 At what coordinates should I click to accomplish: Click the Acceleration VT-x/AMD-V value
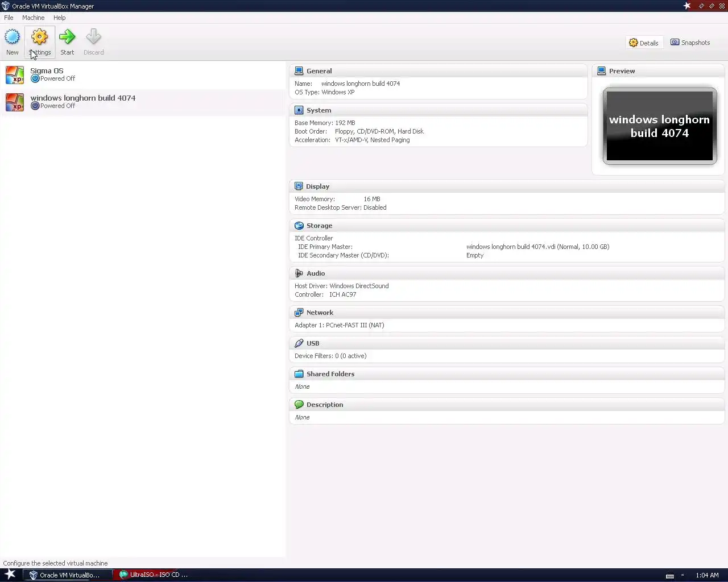[373, 140]
